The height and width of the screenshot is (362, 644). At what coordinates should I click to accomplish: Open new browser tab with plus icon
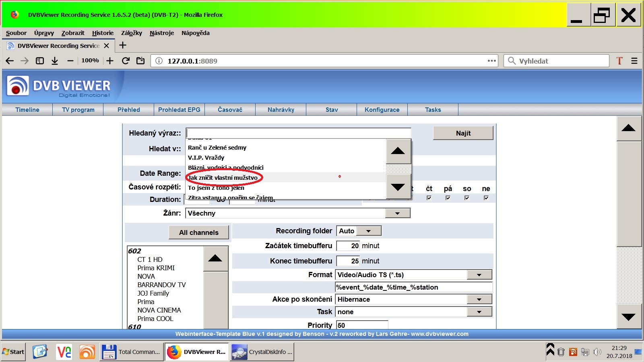(123, 45)
